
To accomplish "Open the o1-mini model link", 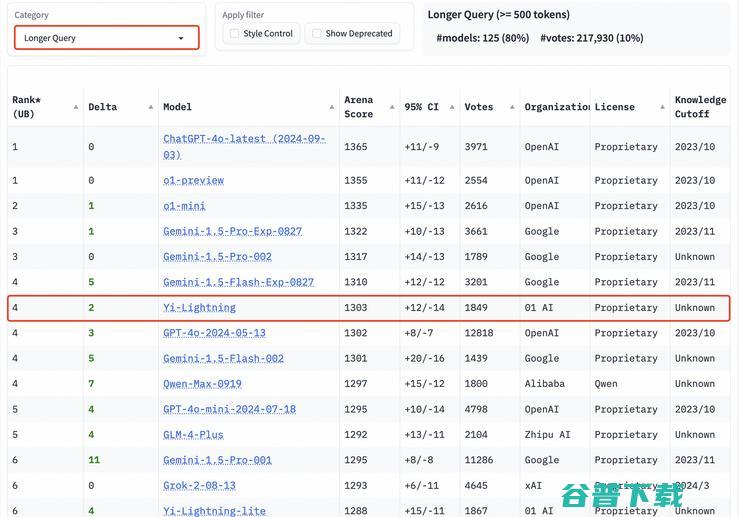I will tap(184, 206).
